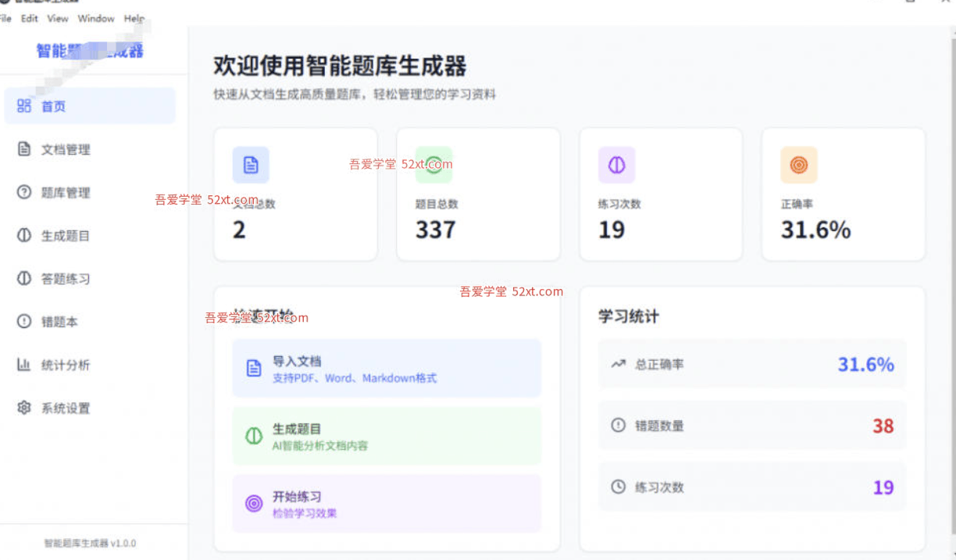956x560 pixels.
Task: Click the 欢迎使用智能题库生成器 heading
Action: [x=341, y=66]
